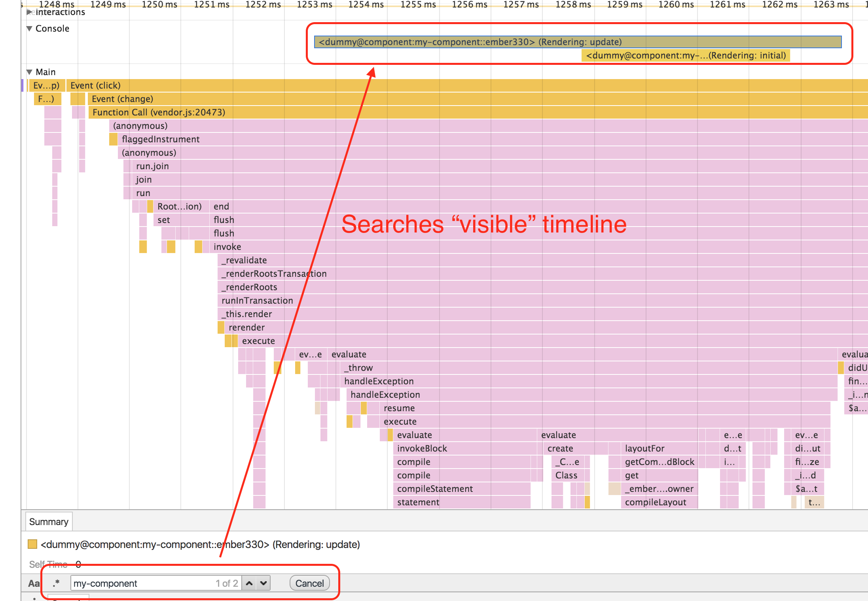Toggle case-sensitive Aa search option
Screen dimensions: 868x601
(x=34, y=583)
